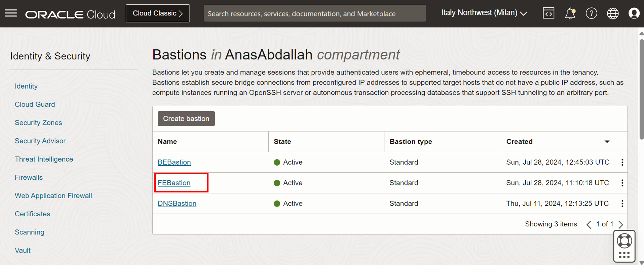Toggle sort order on Created column
This screenshot has width=644, height=265.
coord(607,142)
